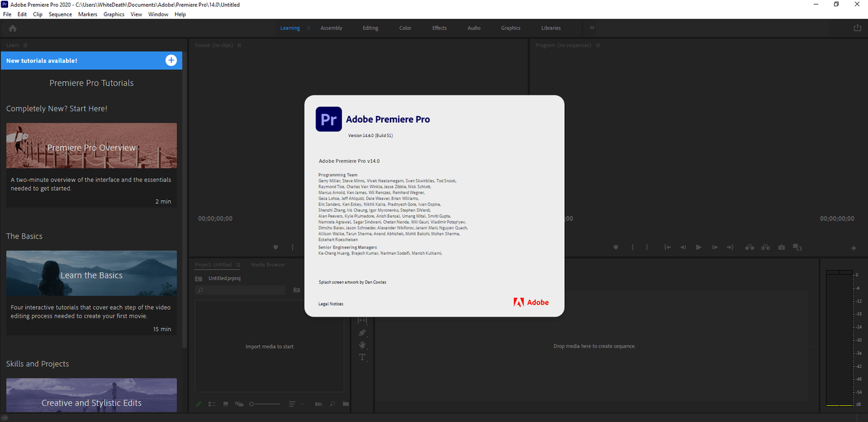
Task: Click the plus icon on New tutorials banner
Action: tap(171, 60)
